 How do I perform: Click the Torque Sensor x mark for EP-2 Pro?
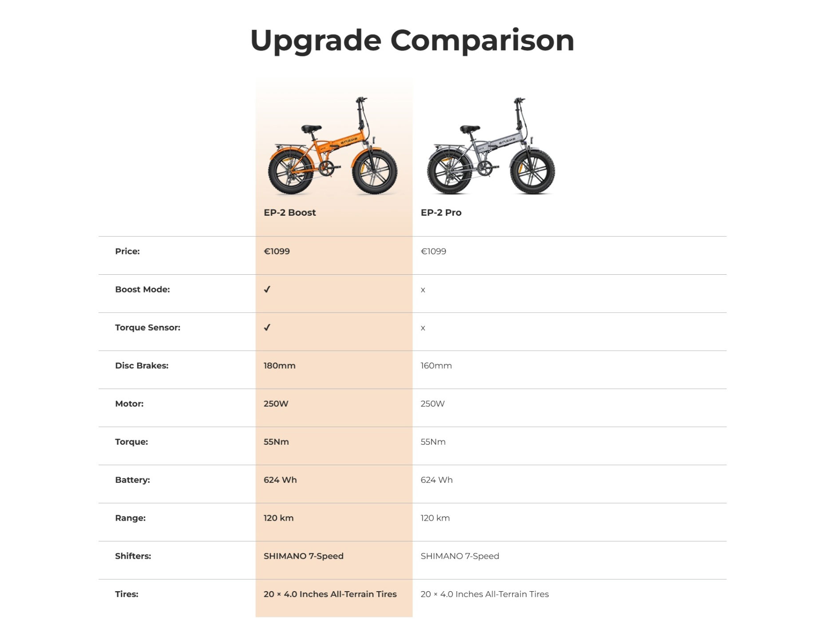423,328
